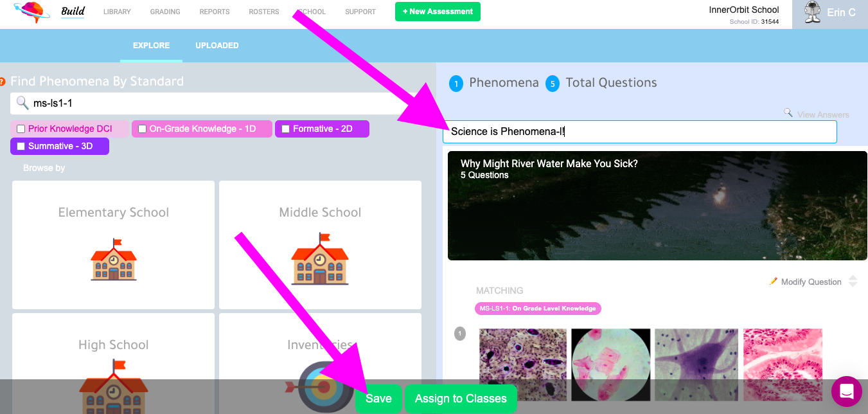Click the orange help question mark icon
This screenshot has width=868, height=414.
tap(3, 82)
